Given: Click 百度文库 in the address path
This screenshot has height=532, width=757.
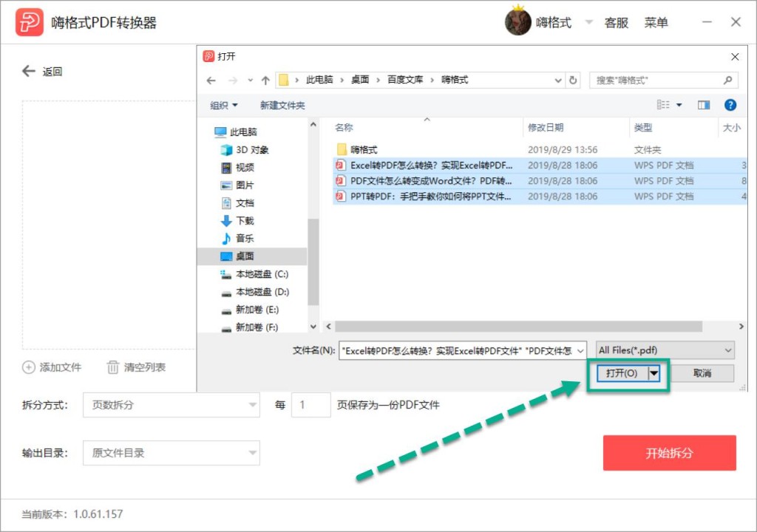Looking at the screenshot, I should point(405,80).
